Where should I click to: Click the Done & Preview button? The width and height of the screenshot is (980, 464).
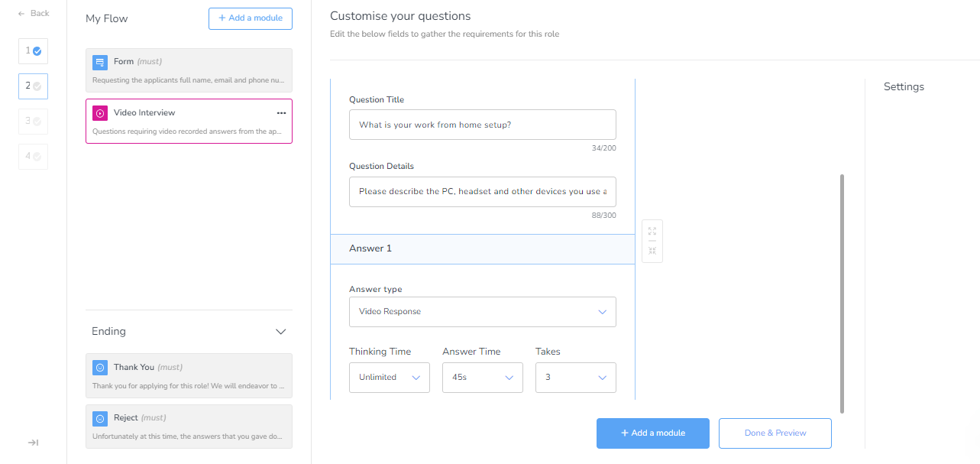775,433
